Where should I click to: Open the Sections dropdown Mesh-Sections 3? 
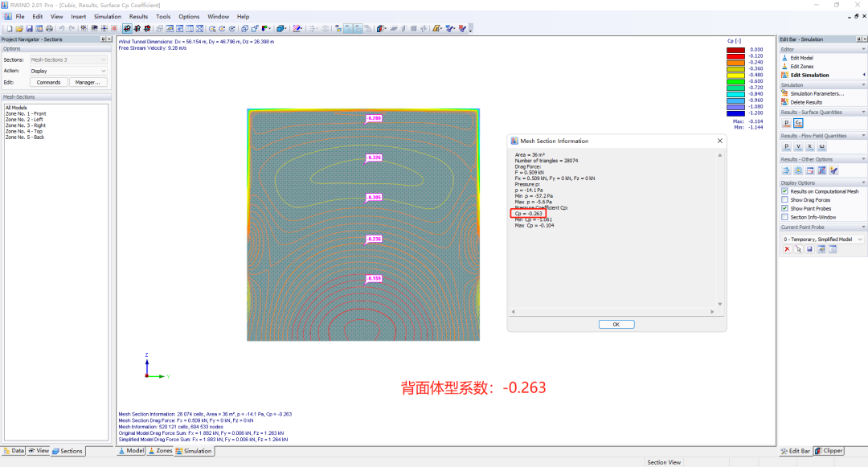[x=68, y=59]
